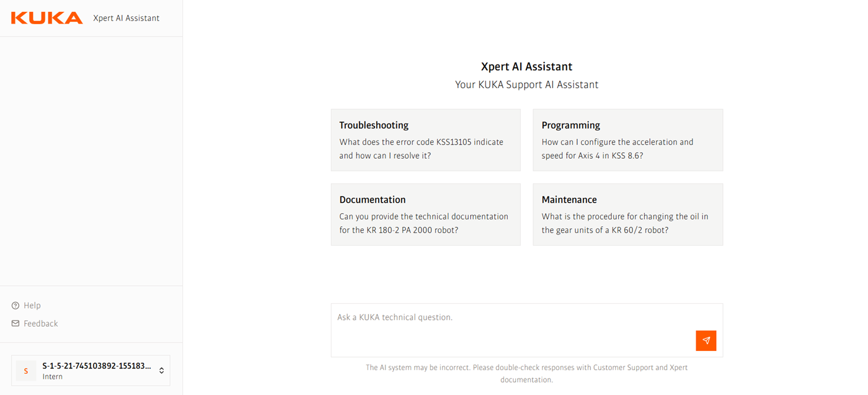Open the Maintenance suggestion card
This screenshot has width=868, height=395.
[628, 215]
